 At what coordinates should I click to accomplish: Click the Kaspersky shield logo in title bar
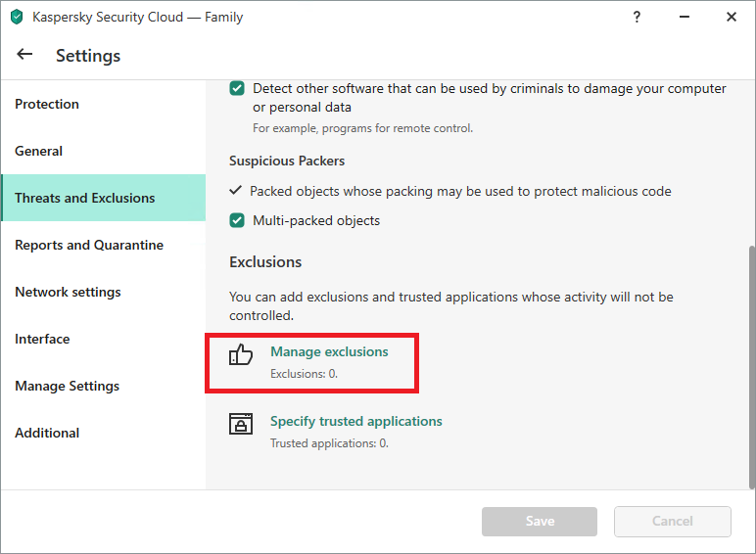tap(16, 17)
